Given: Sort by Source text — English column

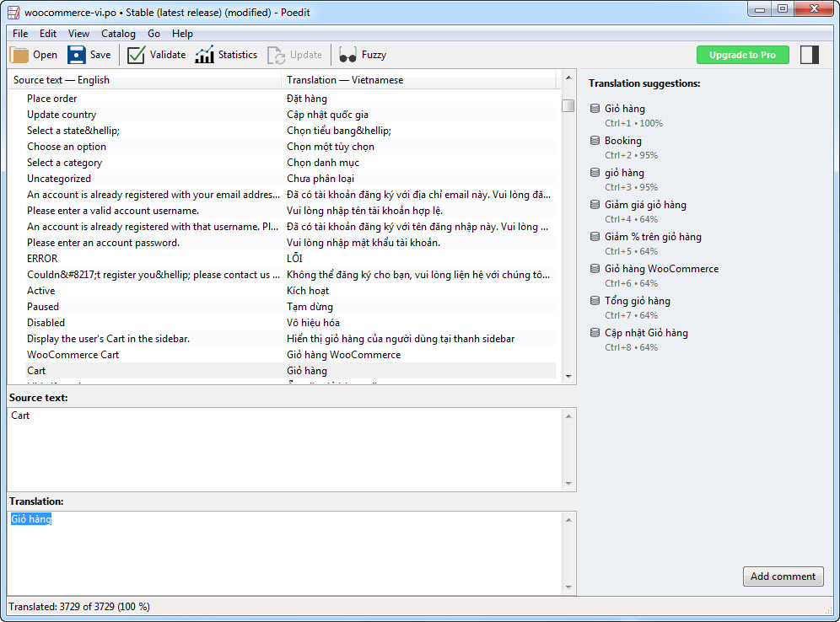Looking at the screenshot, I should [x=143, y=80].
